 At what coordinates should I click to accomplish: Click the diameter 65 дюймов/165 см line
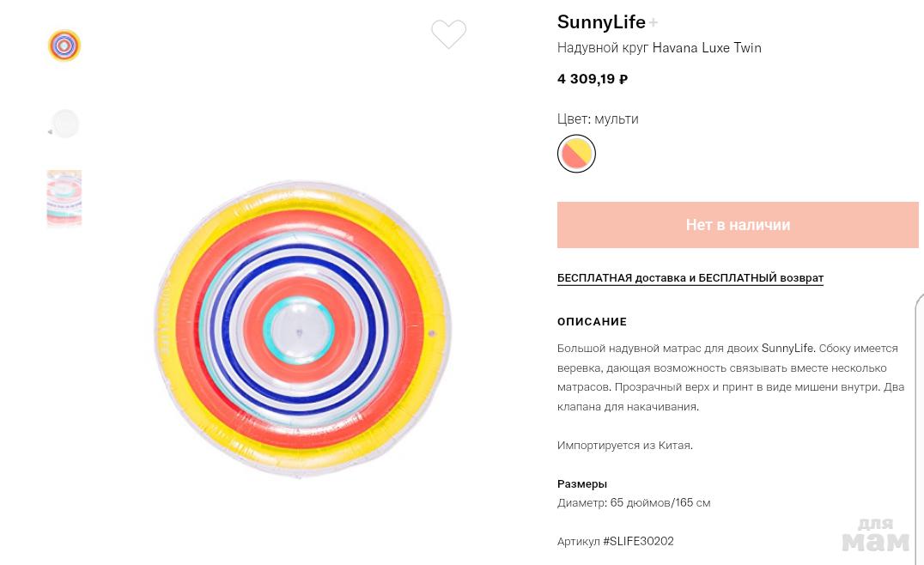point(634,502)
